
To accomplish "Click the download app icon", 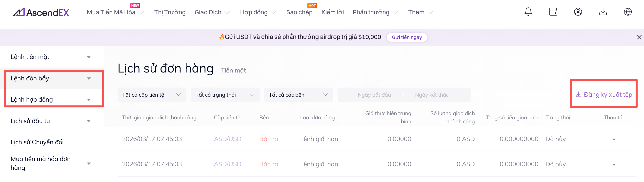I will pos(603,12).
